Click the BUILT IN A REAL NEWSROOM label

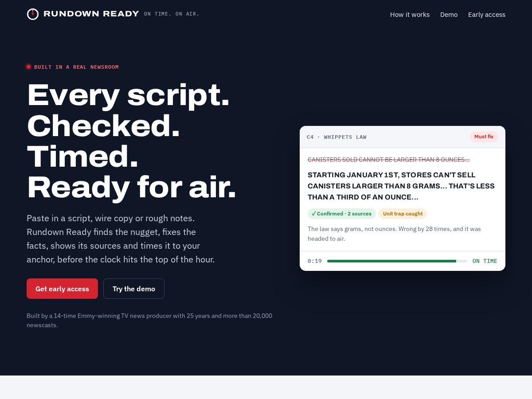point(76,67)
